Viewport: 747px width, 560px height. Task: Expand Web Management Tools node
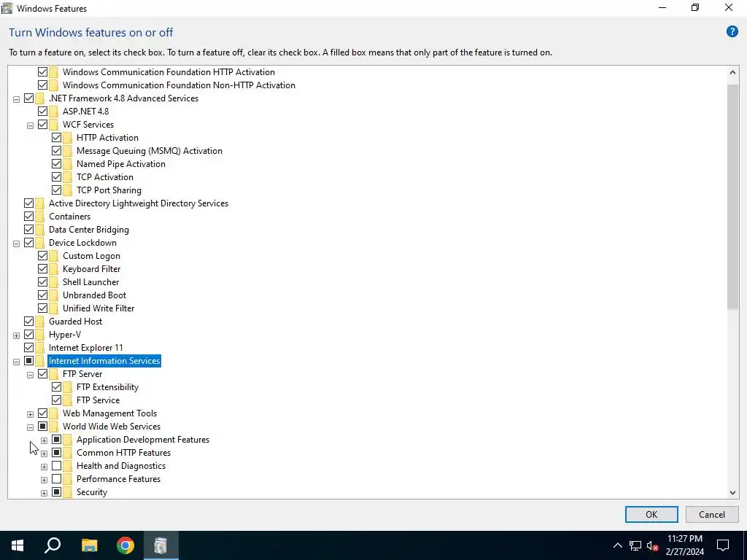(x=30, y=414)
